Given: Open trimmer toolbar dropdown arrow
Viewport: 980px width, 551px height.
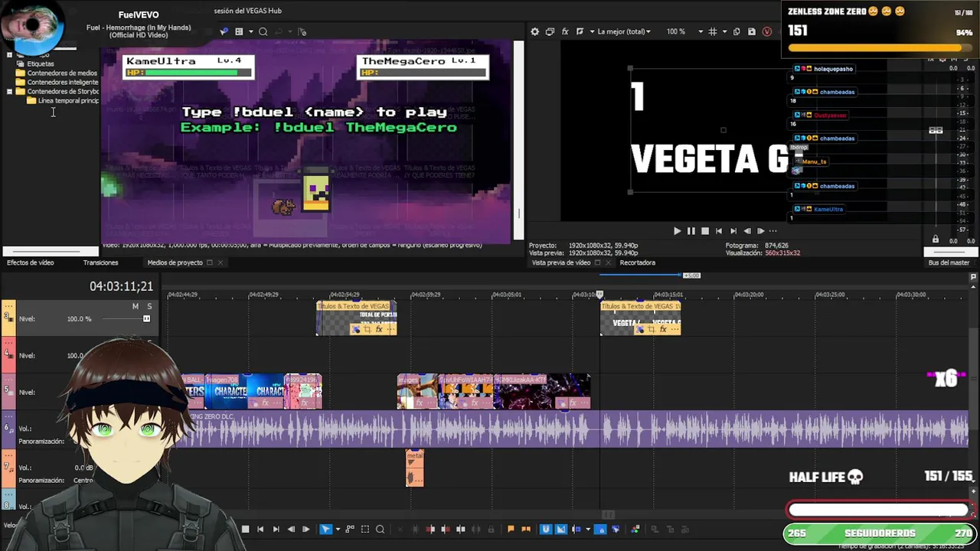Looking at the screenshot, I should click(x=250, y=31).
